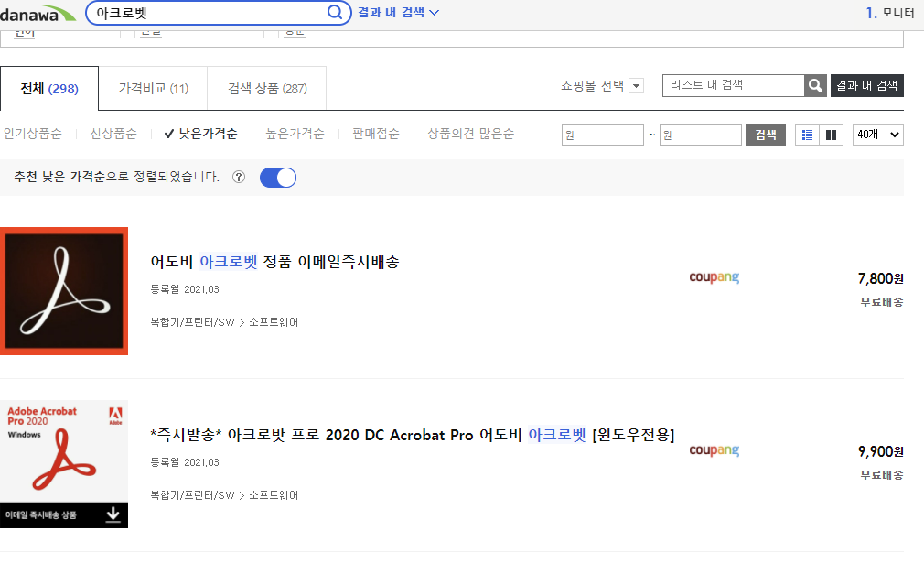Sort by 신상품순

click(113, 134)
